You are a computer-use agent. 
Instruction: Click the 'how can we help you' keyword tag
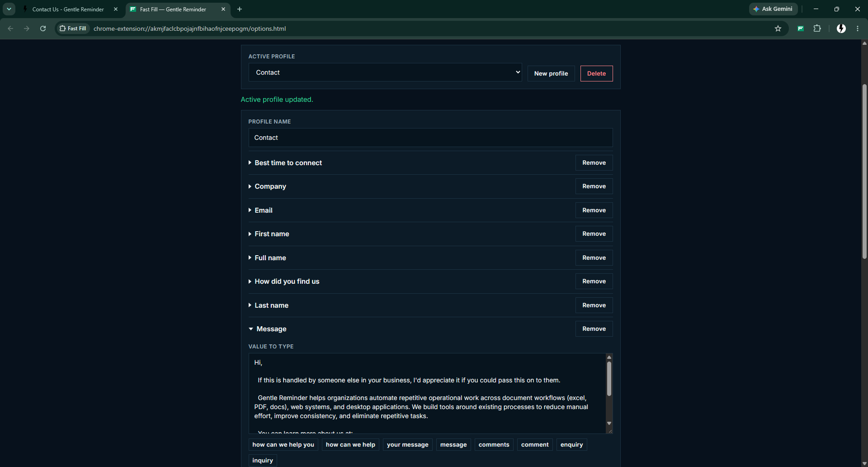[x=283, y=445]
